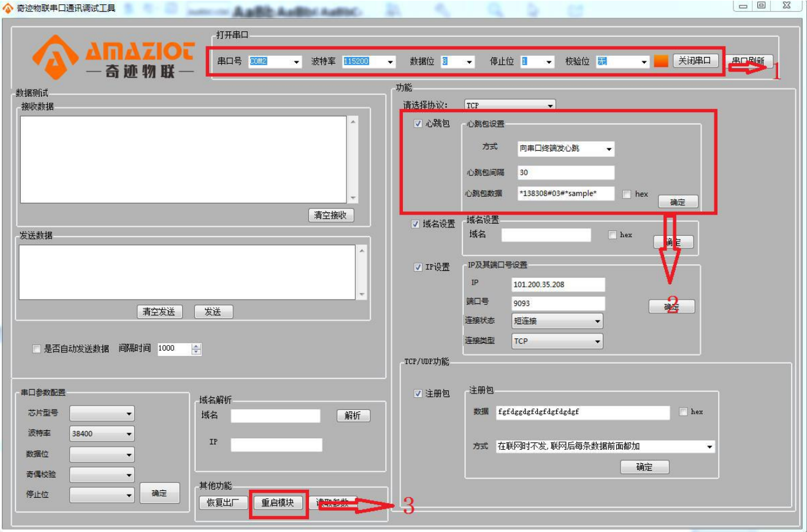Viewport: 807px width, 532px height.
Task: Open the 请选择协议 TCP dropdown
Action: (510, 106)
